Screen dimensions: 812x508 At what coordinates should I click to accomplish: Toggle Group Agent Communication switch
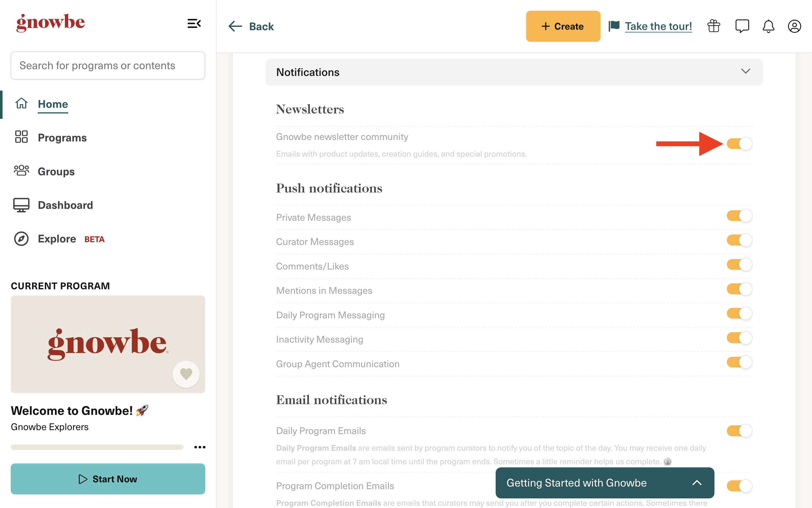[x=739, y=362]
